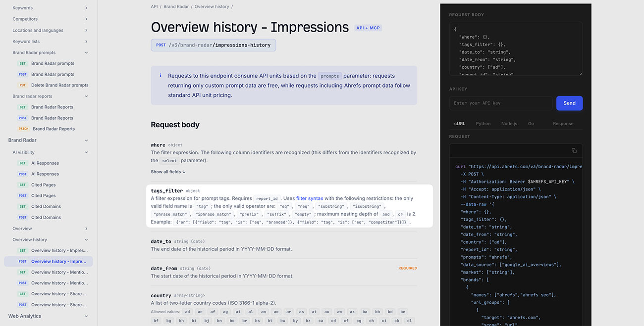The width and height of the screenshot is (644, 326).
Task: Click the info icon in the notice box
Action: pyautogui.click(x=161, y=76)
